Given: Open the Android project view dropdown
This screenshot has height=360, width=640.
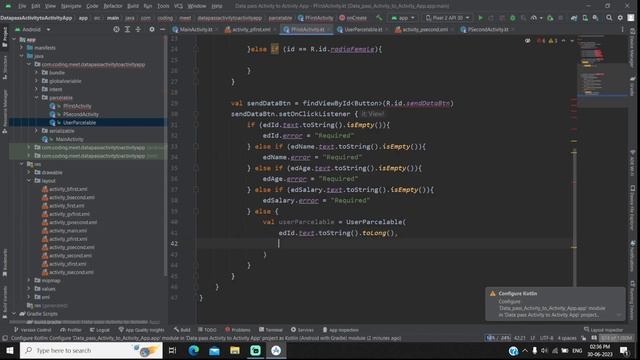Looking at the screenshot, I should tap(33, 29).
